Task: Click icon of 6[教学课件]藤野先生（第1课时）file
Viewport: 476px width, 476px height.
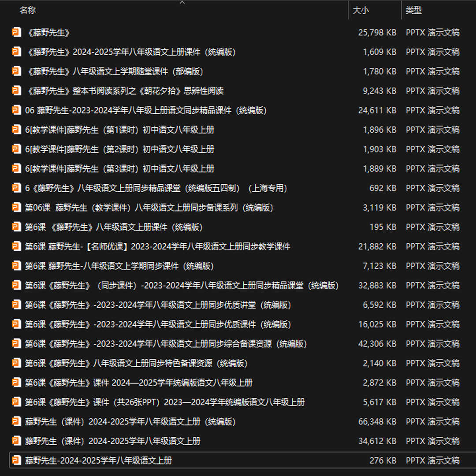Action: 16,129
